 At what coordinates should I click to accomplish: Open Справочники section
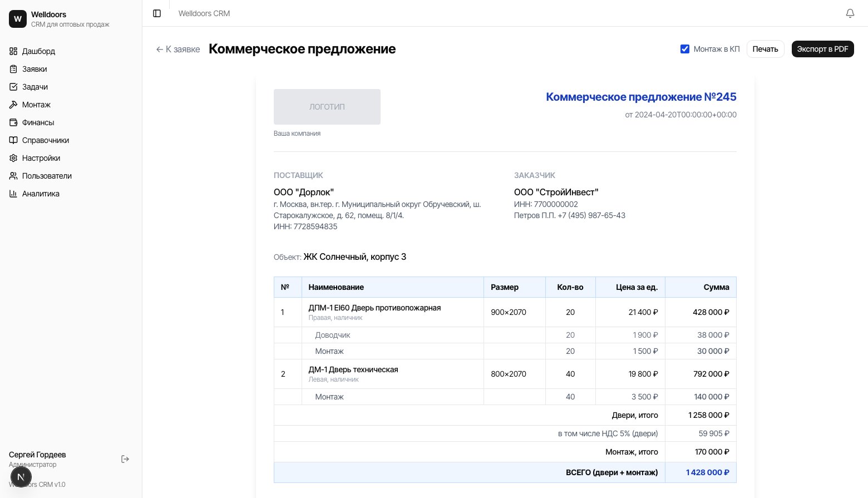(71, 140)
